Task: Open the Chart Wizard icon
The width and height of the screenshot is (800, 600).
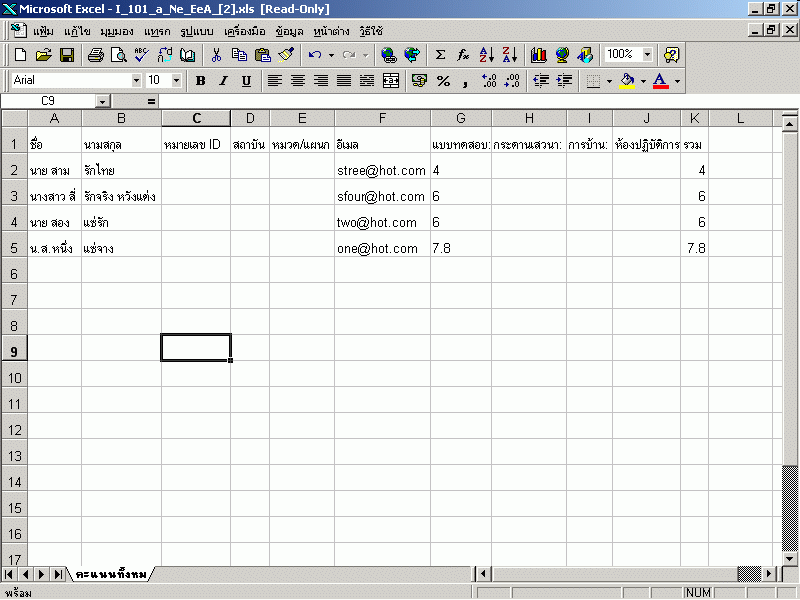Action: coord(539,55)
